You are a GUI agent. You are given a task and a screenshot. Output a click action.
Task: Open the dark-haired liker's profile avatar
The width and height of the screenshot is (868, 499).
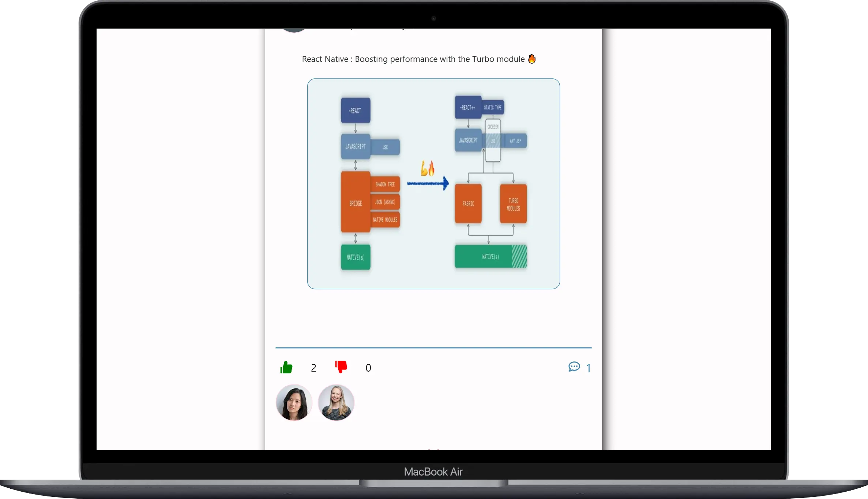click(x=294, y=402)
